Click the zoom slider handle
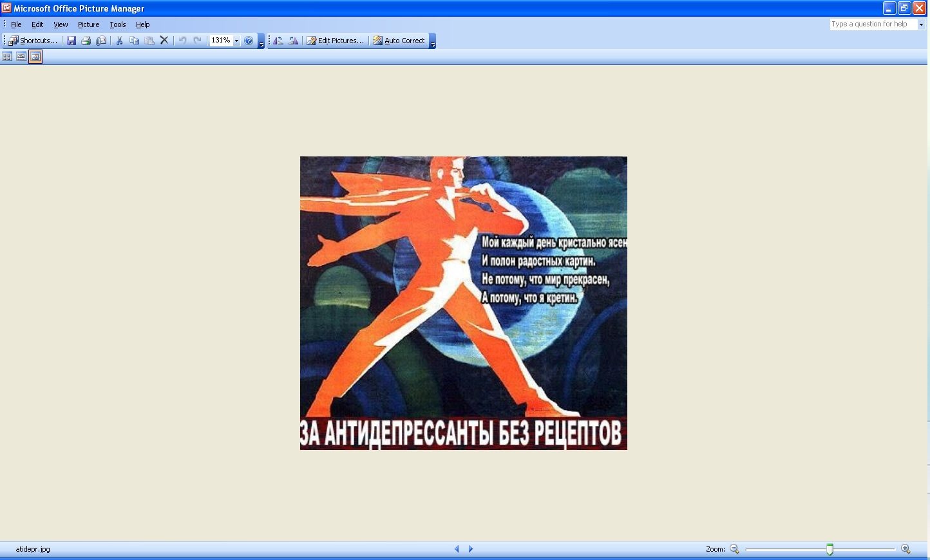Image resolution: width=930 pixels, height=560 pixels. tap(830, 549)
